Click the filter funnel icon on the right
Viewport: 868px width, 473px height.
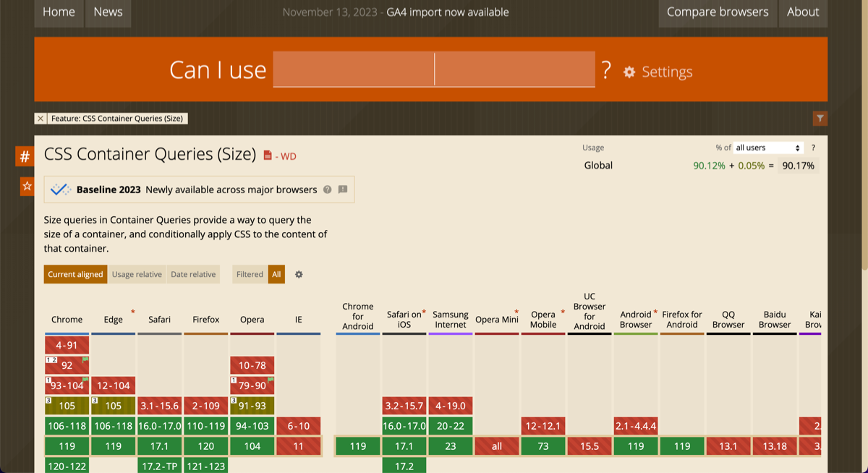pyautogui.click(x=820, y=118)
